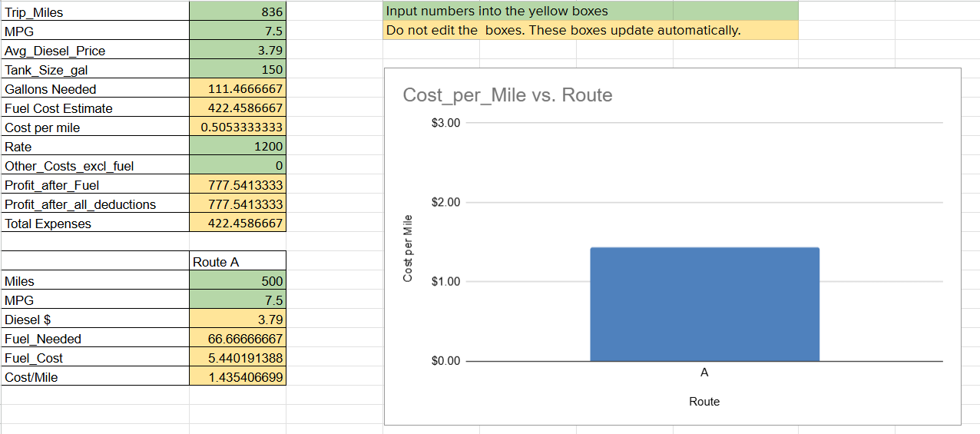Click the Total Expenses label cell
980x434 pixels.
[94, 224]
